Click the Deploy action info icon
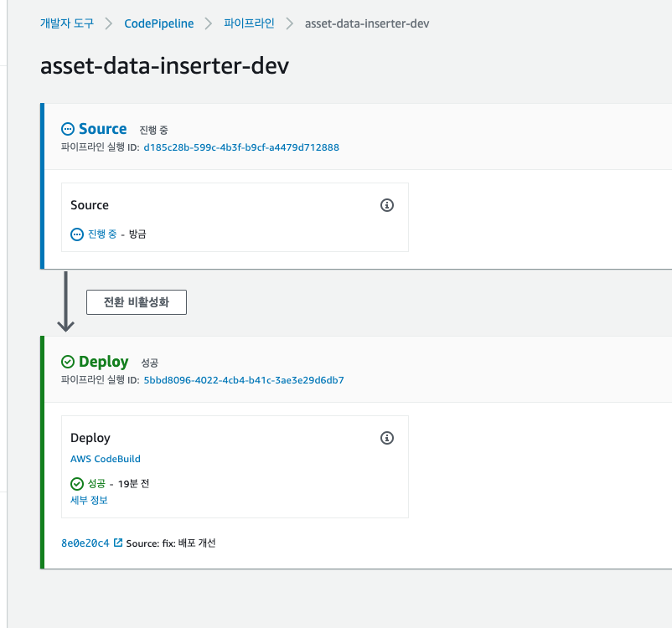Screen dimensions: 672x628 tap(387, 438)
